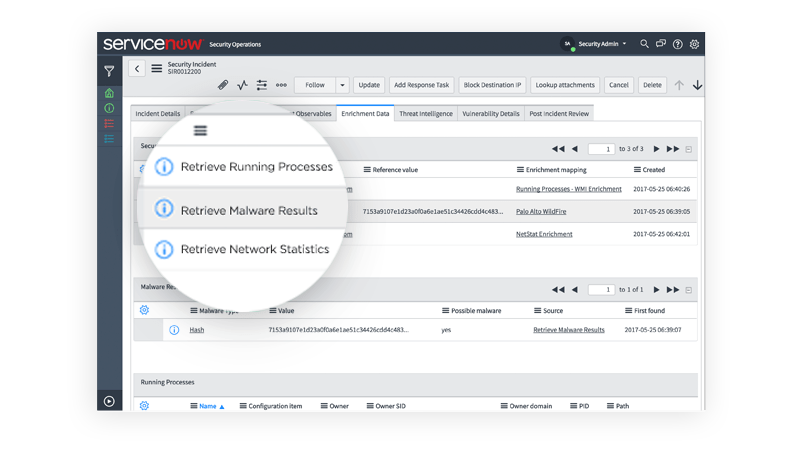The image size is (800, 457).
Task: Expand the Follow button dropdown arrow
Action: (x=342, y=85)
